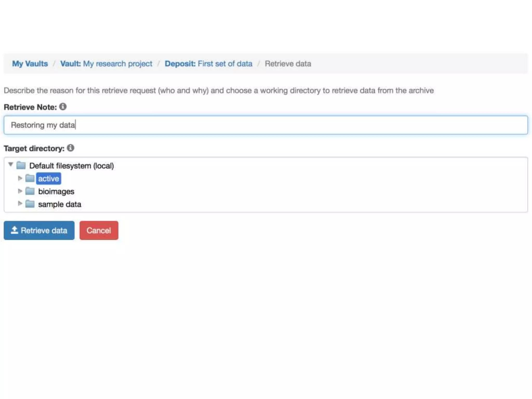Expand the active folder node

20,178
